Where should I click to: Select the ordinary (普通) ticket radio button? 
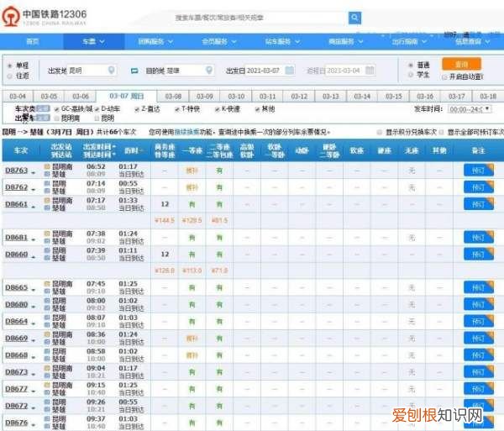coord(411,66)
